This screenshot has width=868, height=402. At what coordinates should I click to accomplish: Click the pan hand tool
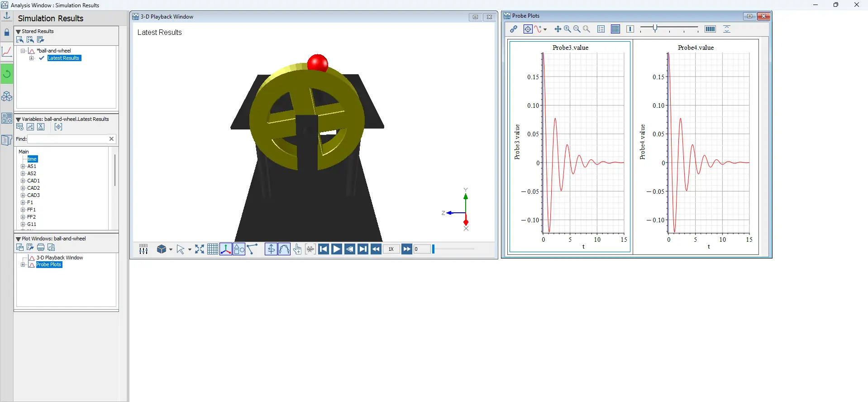pyautogui.click(x=297, y=249)
